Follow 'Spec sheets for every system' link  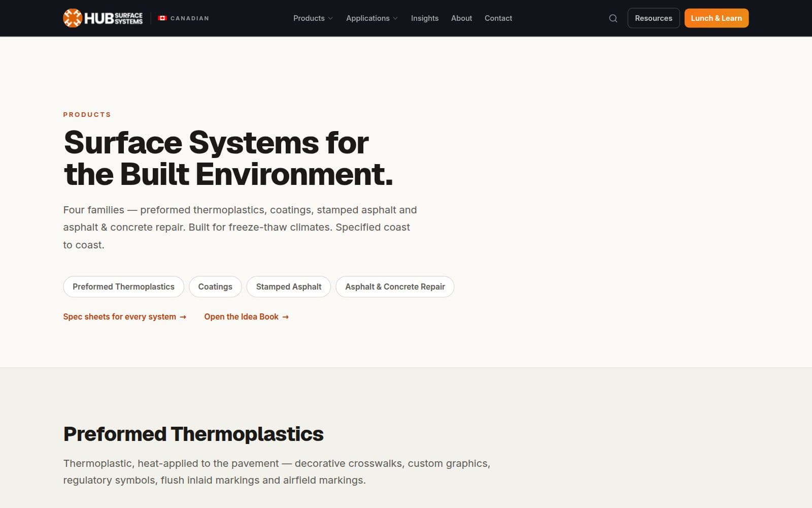click(x=125, y=316)
